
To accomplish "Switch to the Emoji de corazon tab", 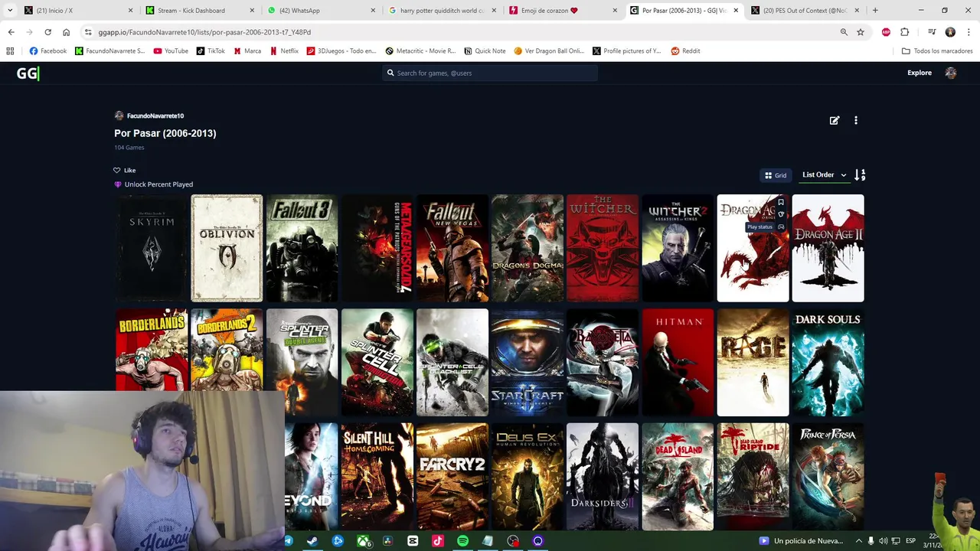I will click(x=563, y=11).
